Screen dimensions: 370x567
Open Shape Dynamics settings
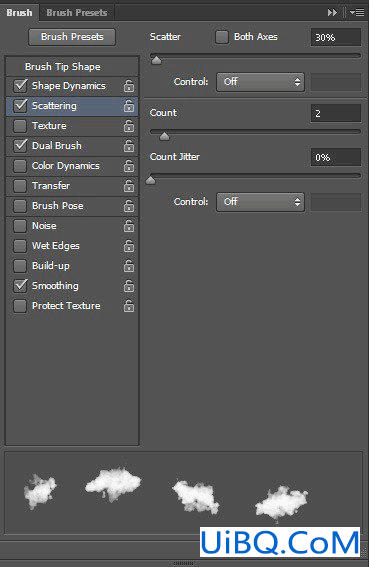click(69, 86)
